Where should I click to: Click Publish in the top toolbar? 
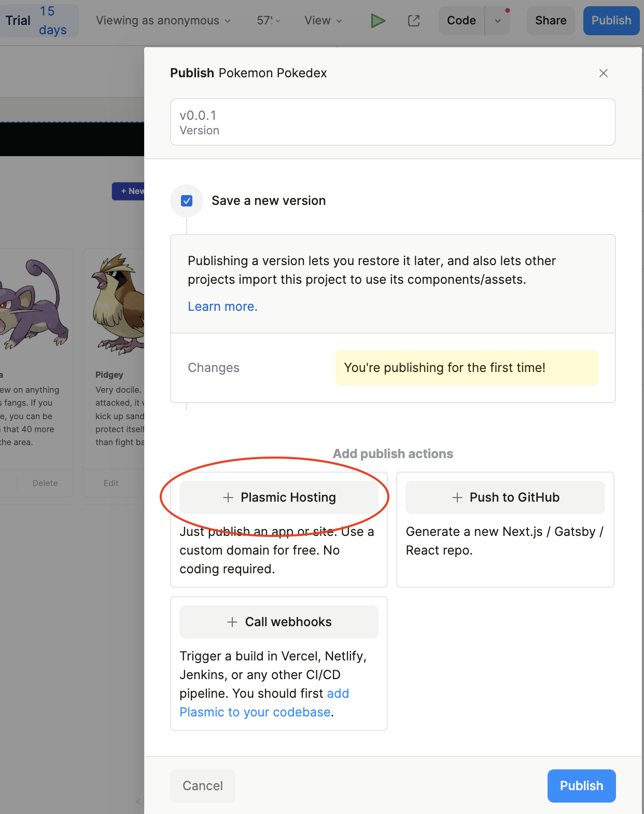click(x=611, y=21)
